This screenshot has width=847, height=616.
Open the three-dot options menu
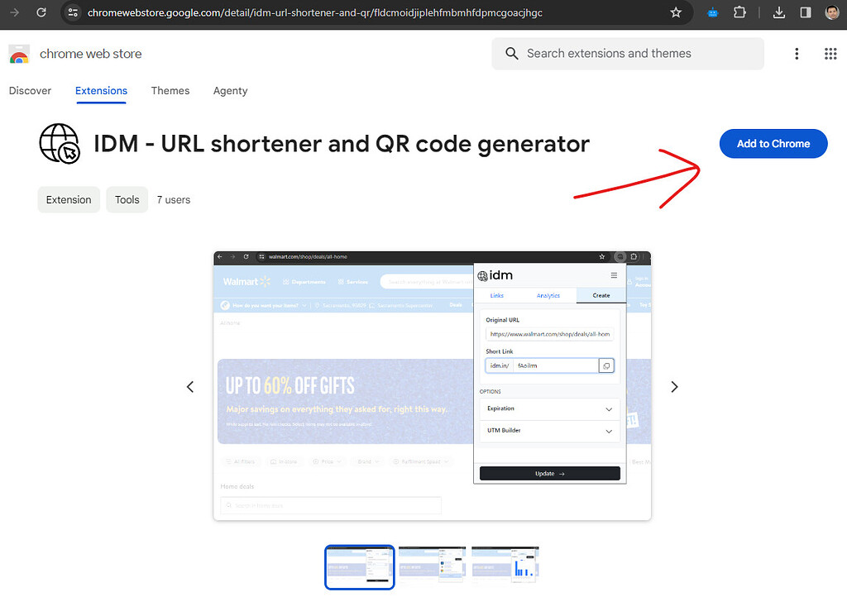click(797, 53)
